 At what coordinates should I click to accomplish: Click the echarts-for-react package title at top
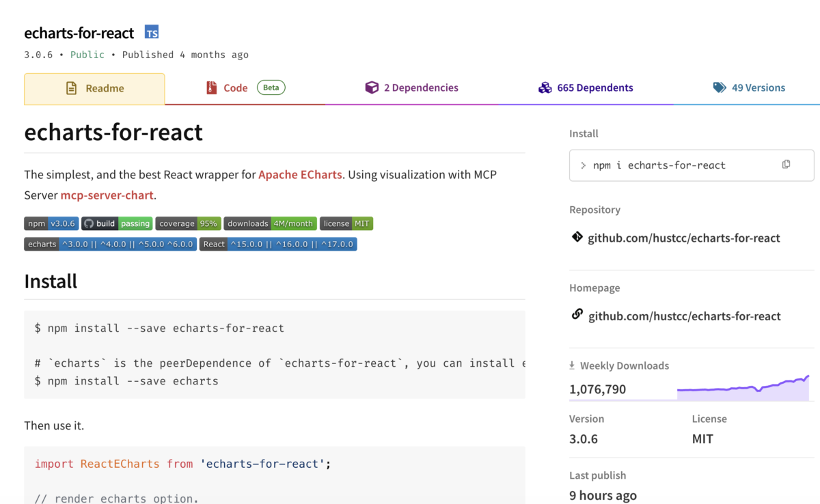(x=79, y=33)
